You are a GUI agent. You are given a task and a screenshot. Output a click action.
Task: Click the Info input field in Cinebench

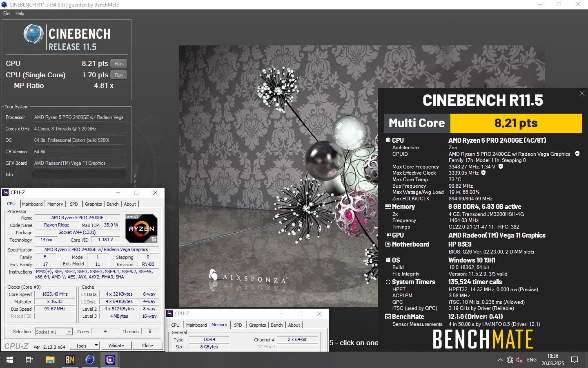tap(79, 175)
